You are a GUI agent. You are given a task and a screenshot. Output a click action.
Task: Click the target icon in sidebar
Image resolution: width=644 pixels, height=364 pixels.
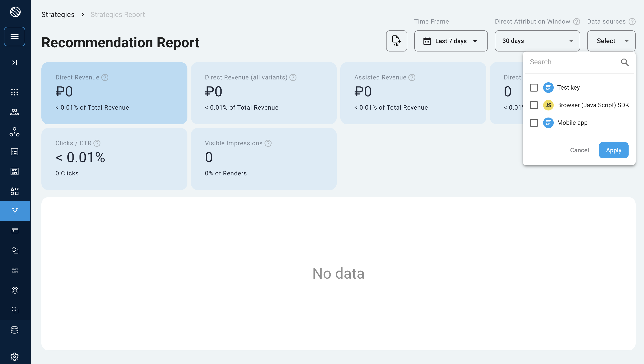(15, 290)
